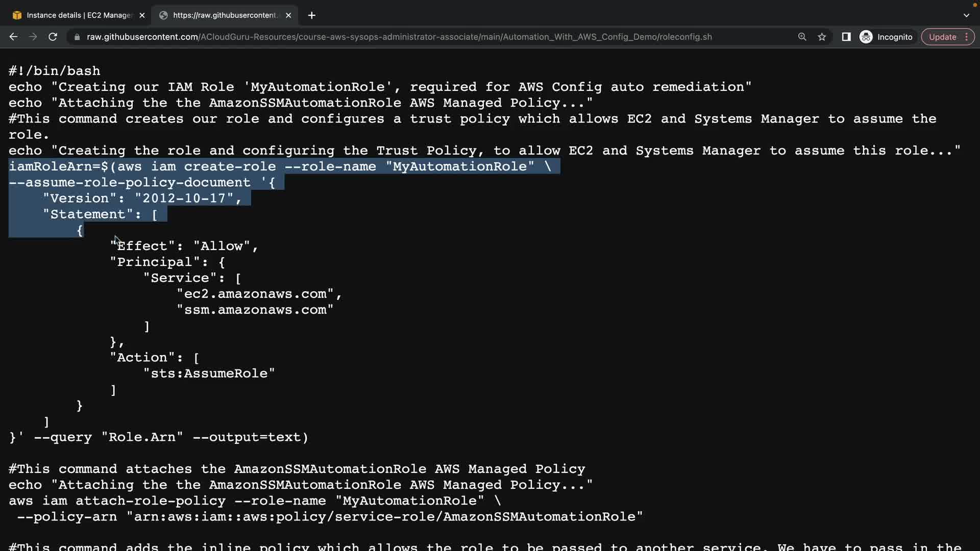Click the "sts:AssumeRole" text line
Image resolution: width=980 pixels, height=551 pixels.
click(x=209, y=374)
